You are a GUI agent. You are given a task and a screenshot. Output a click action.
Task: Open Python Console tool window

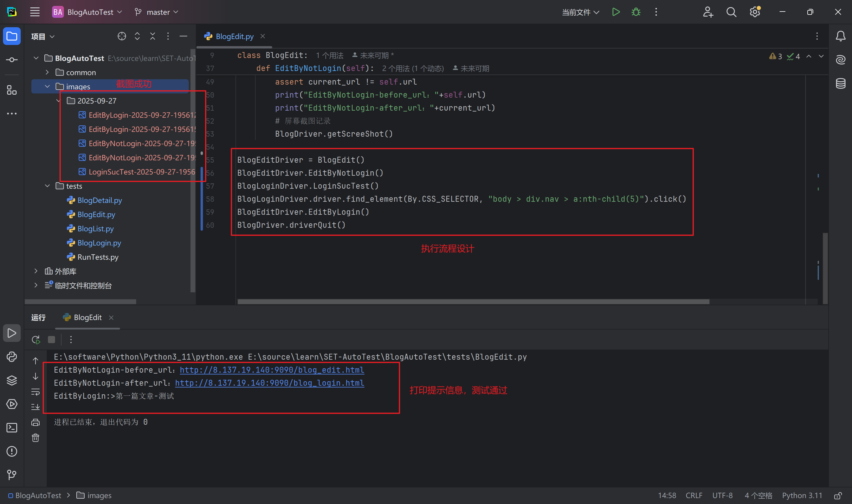(12, 357)
